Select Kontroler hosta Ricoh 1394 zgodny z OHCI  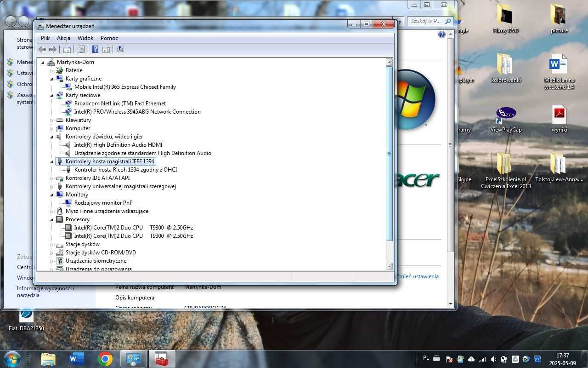125,170
